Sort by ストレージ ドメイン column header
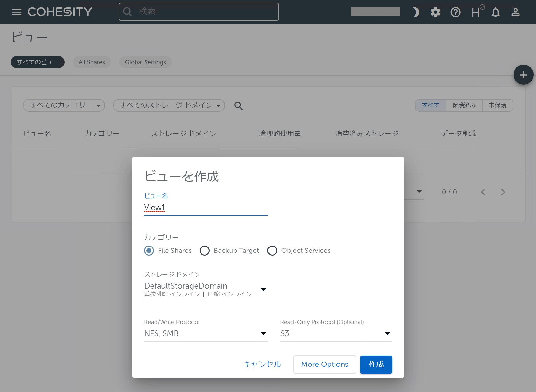Image resolution: width=536 pixels, height=392 pixels. [x=183, y=134]
